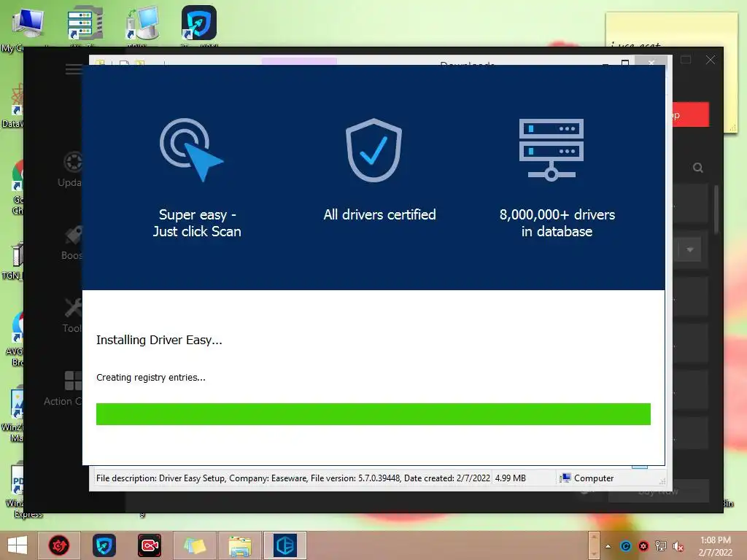The height and width of the screenshot is (560, 747).
Task: Click the red gear tray icon
Action: coord(643,546)
